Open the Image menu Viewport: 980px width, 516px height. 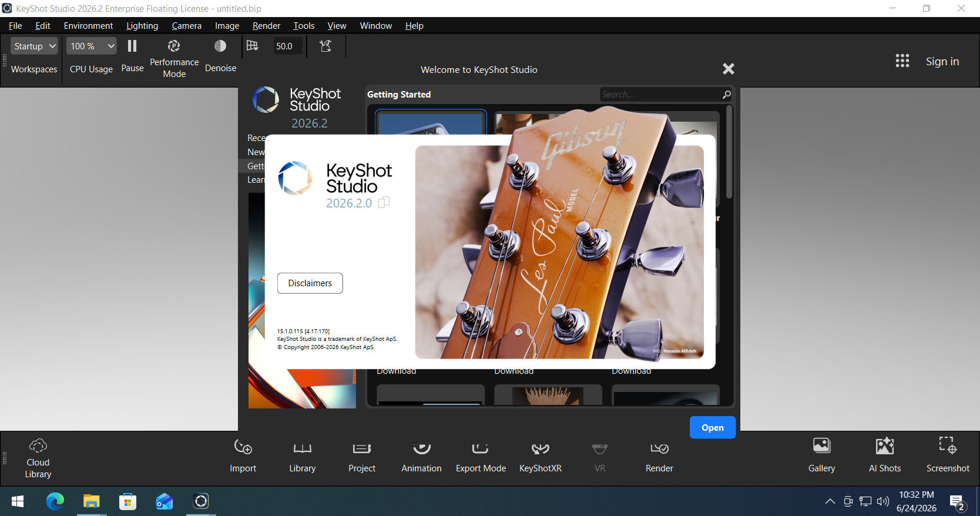(x=227, y=26)
